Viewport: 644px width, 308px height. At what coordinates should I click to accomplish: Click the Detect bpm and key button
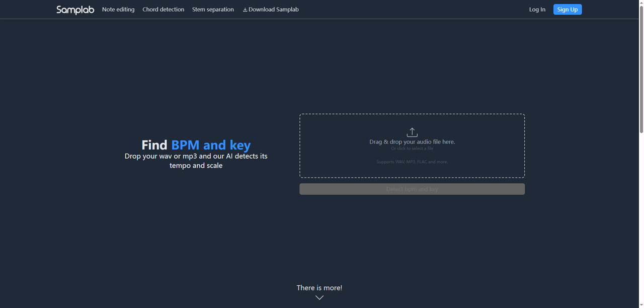click(x=412, y=189)
